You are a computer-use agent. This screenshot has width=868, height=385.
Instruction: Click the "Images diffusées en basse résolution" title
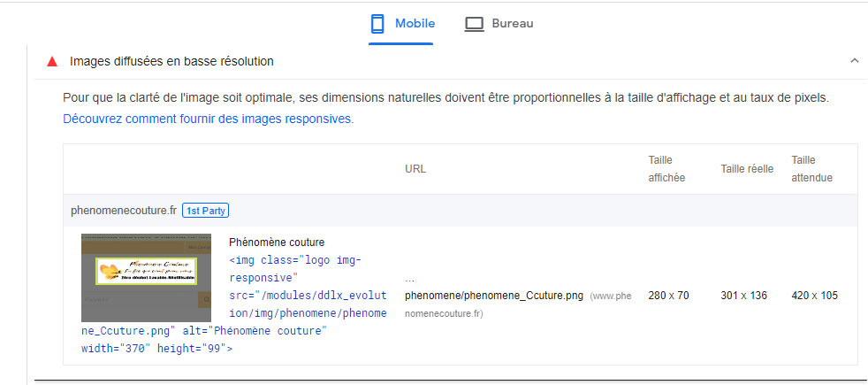coord(171,62)
